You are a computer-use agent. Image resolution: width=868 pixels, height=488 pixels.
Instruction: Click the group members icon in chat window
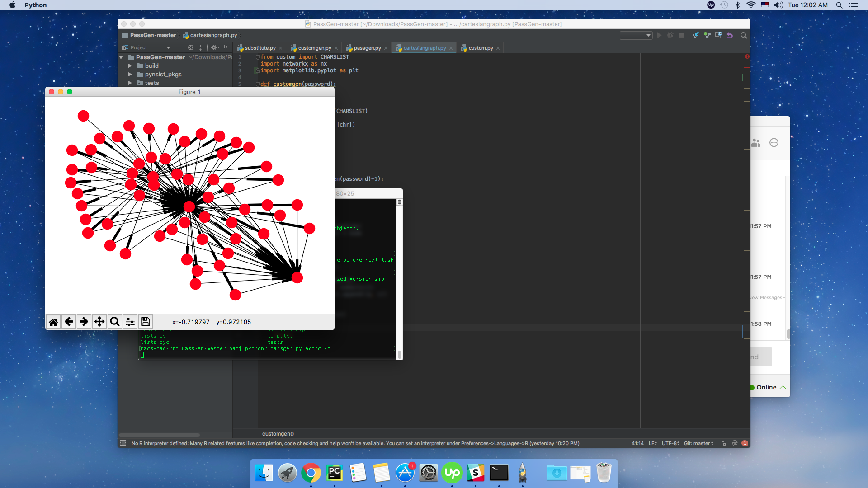pos(756,143)
